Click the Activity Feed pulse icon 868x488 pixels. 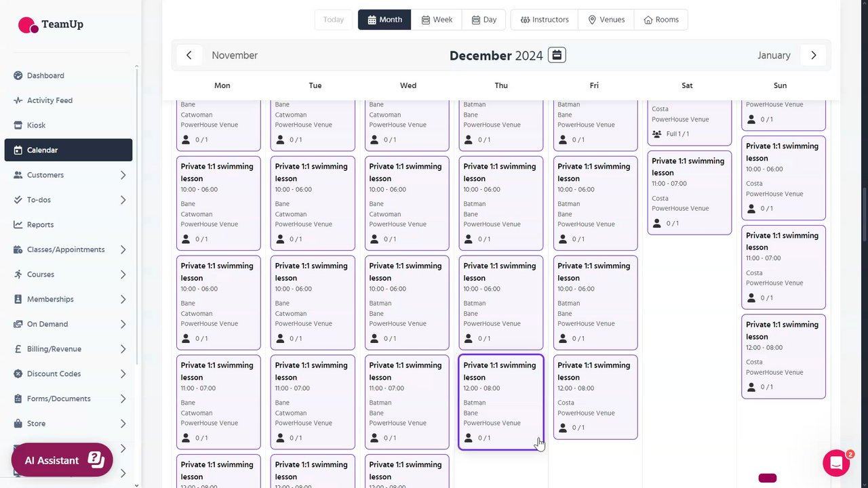pyautogui.click(x=18, y=100)
